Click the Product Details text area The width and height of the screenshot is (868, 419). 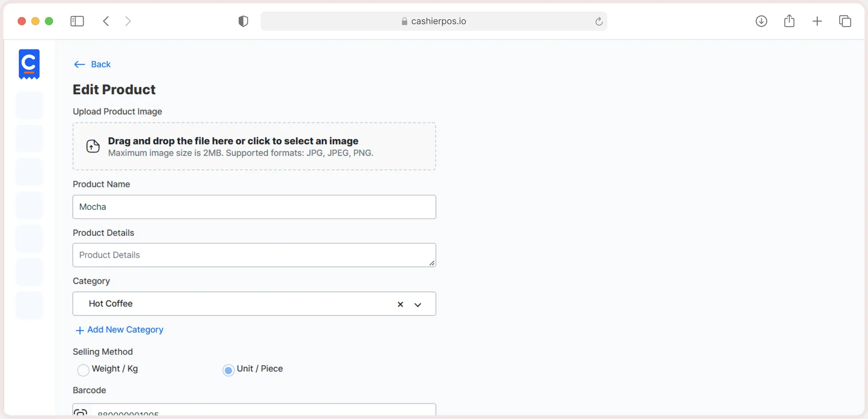tap(254, 255)
